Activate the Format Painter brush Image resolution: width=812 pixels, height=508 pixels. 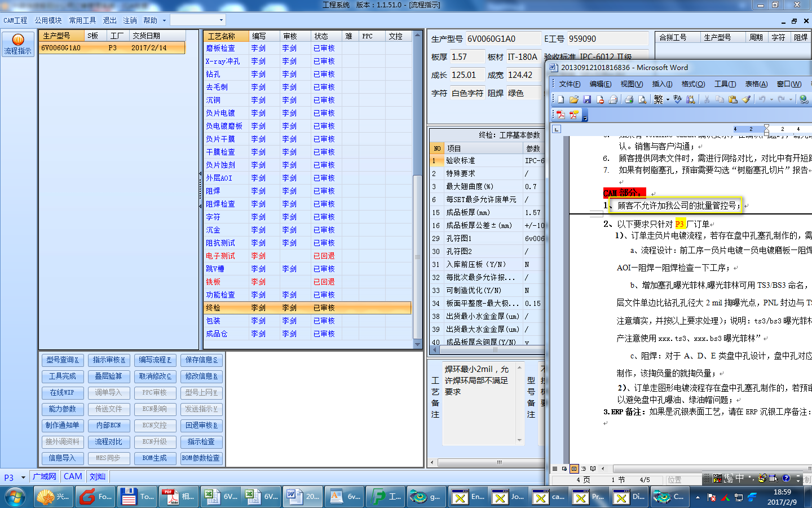[746, 99]
